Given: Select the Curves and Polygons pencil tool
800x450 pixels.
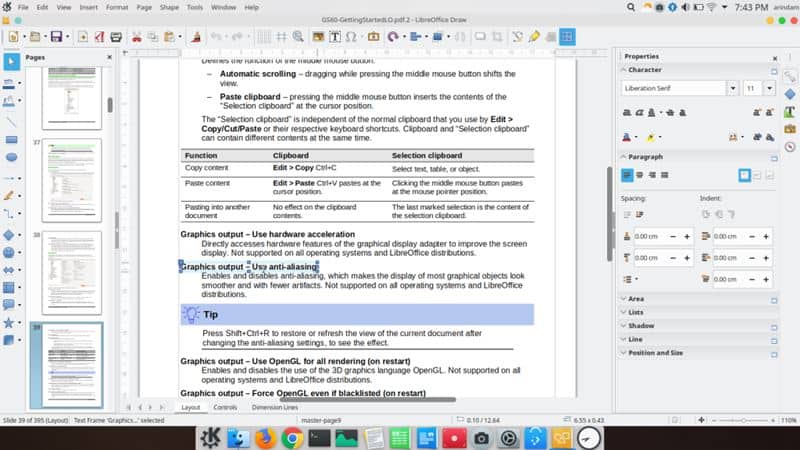Looking at the screenshot, I should pyautogui.click(x=9, y=196).
